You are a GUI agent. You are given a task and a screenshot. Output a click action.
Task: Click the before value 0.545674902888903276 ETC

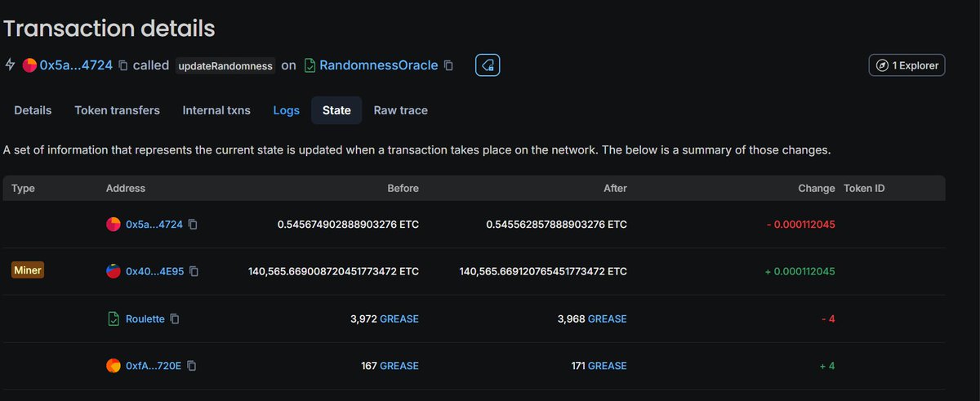pyautogui.click(x=348, y=224)
